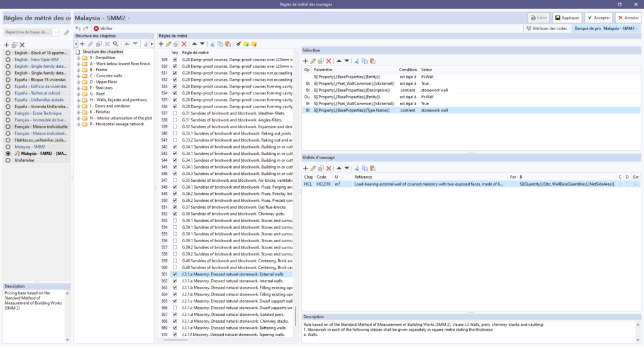Move rule up in Règles de métré
The width and height of the screenshot is (644, 346).
click(x=194, y=44)
